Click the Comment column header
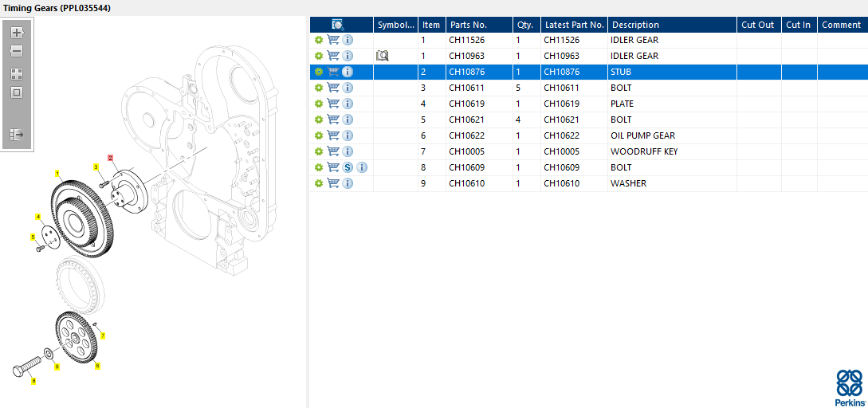The width and height of the screenshot is (868, 408). pos(841,25)
